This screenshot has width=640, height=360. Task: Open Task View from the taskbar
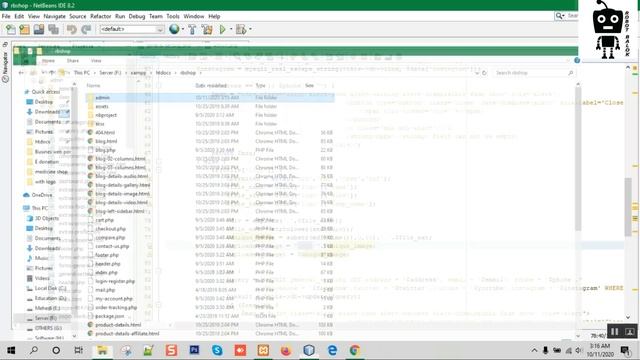pos(78,350)
